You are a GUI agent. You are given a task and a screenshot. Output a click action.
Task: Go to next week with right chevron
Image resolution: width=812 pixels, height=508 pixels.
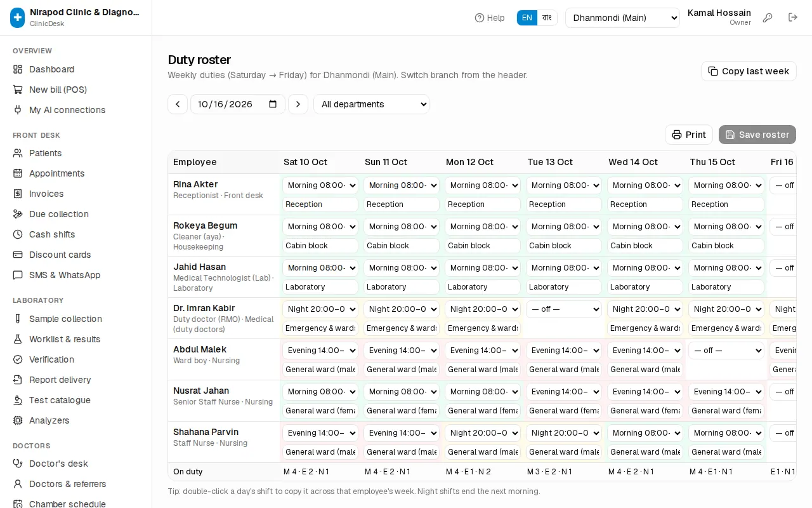(x=298, y=104)
